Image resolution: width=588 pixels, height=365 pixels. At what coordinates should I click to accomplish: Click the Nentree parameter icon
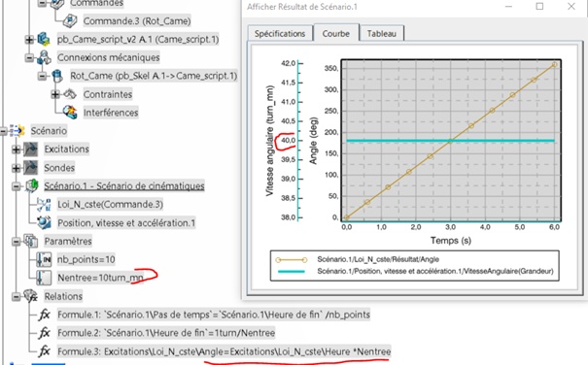pyautogui.click(x=44, y=278)
